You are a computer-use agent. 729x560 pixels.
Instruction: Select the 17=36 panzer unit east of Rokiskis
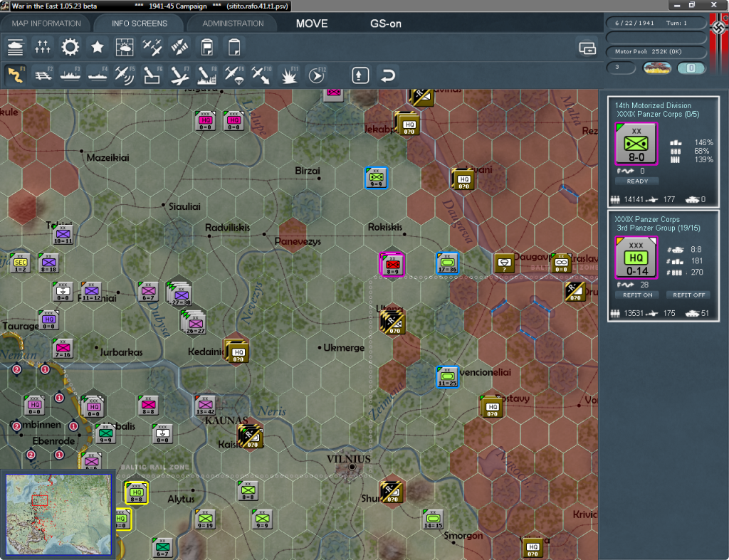tap(447, 263)
